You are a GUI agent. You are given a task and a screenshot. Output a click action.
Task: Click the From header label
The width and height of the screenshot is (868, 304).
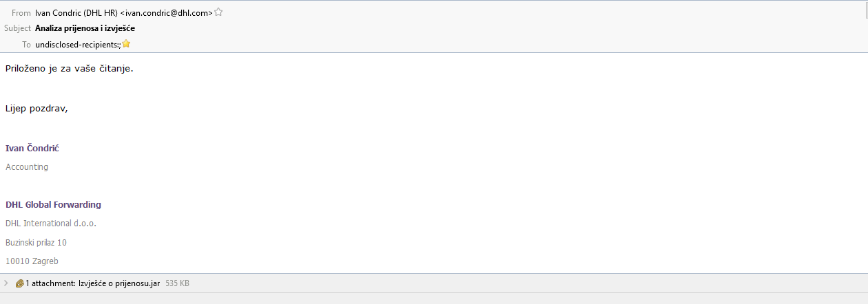click(21, 13)
